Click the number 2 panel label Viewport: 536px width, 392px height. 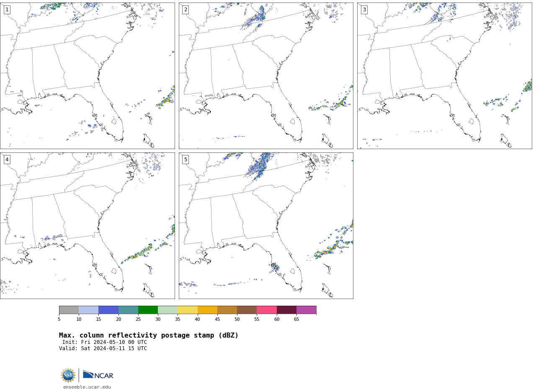(x=186, y=10)
